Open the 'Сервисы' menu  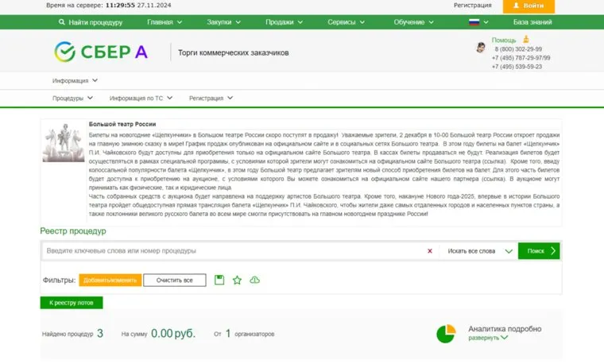pyautogui.click(x=346, y=22)
